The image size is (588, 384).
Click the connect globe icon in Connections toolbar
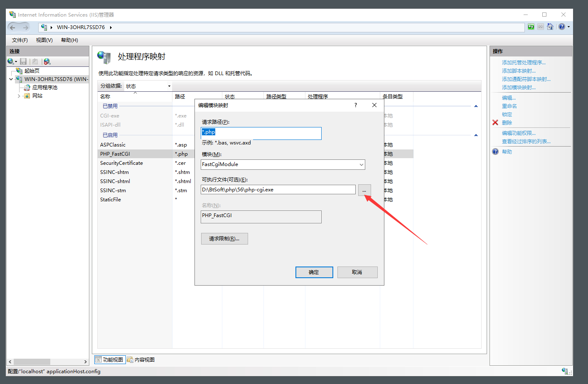tap(10, 61)
